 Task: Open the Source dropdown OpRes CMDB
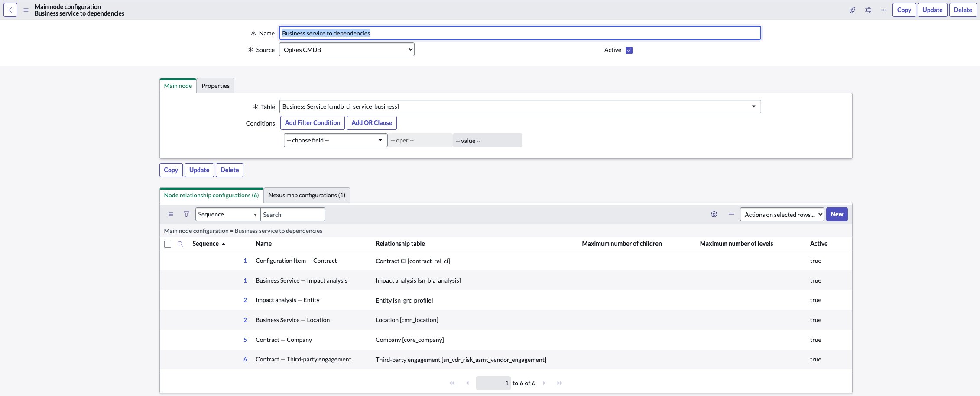(347, 50)
